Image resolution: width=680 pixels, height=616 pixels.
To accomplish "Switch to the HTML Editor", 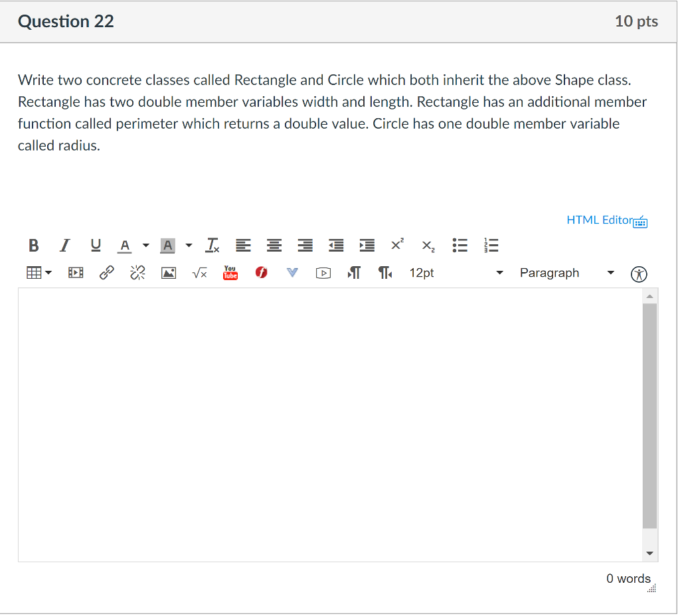I will pos(600,220).
